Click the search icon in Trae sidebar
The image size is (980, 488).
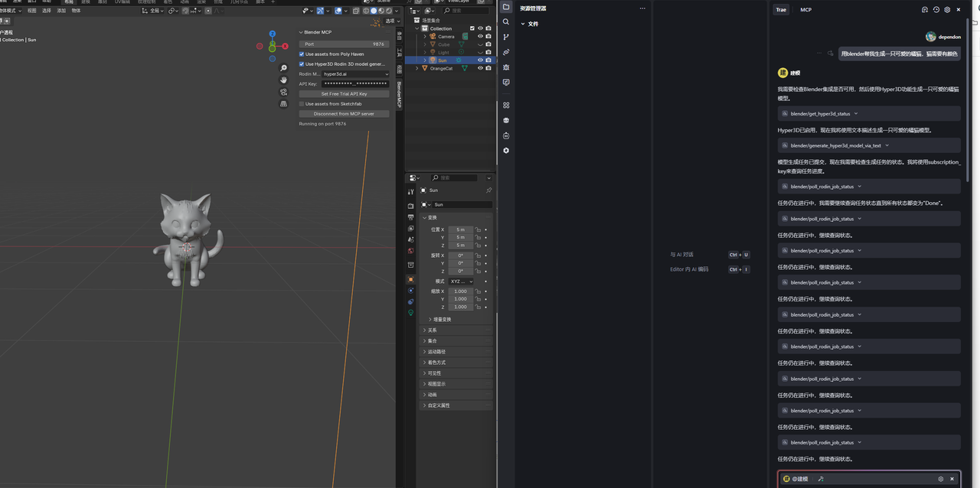[x=506, y=22]
